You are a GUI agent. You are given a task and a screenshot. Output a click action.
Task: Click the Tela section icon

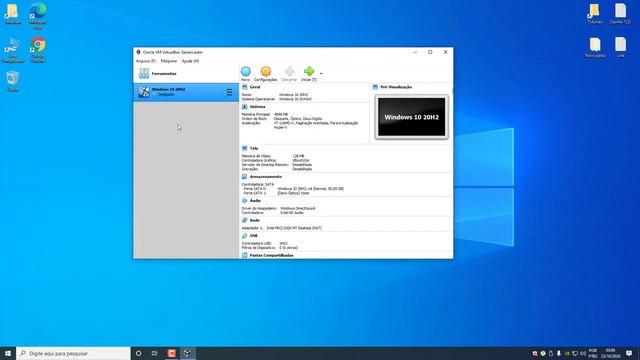(244, 148)
